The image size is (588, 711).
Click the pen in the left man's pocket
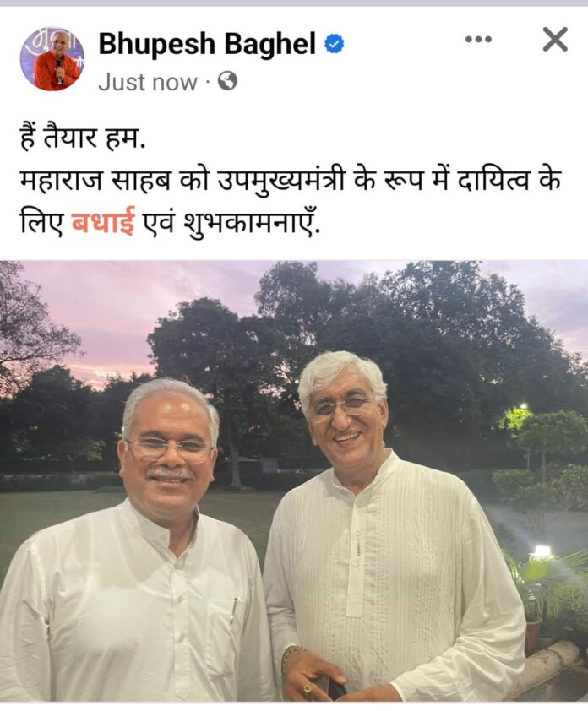(235, 608)
